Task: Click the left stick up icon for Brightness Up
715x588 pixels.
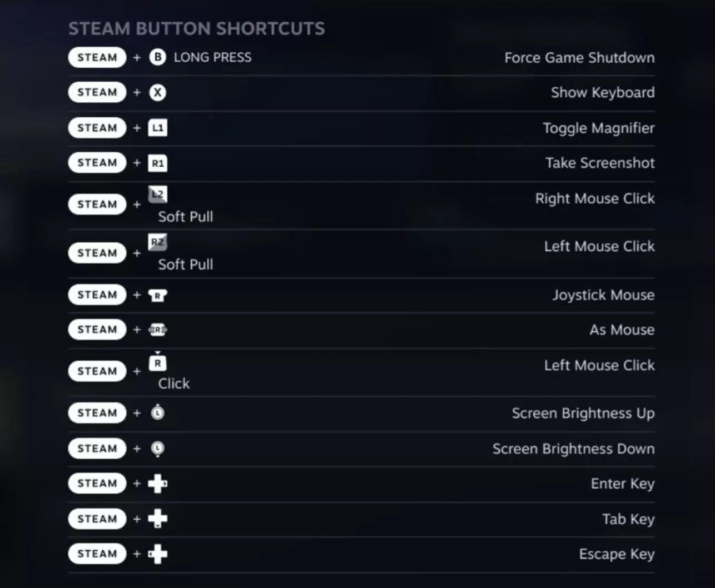Action: pyautogui.click(x=157, y=413)
